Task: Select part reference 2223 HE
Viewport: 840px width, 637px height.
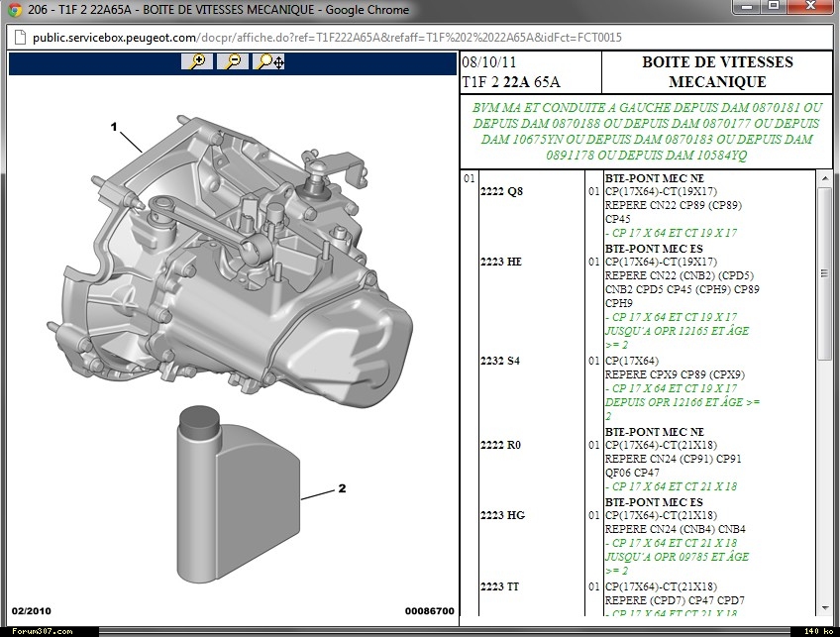Action: (x=500, y=262)
